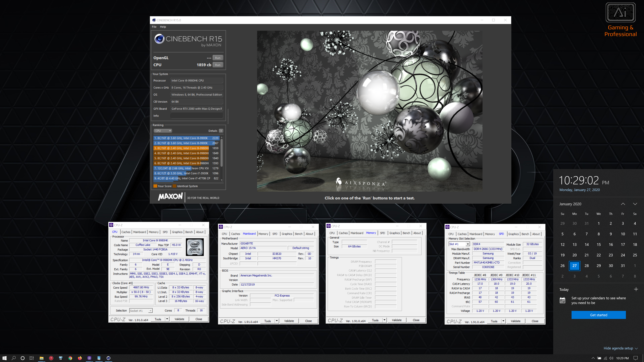
Task: Run the OpenGL benchmark in Cinebench
Action: [218, 58]
